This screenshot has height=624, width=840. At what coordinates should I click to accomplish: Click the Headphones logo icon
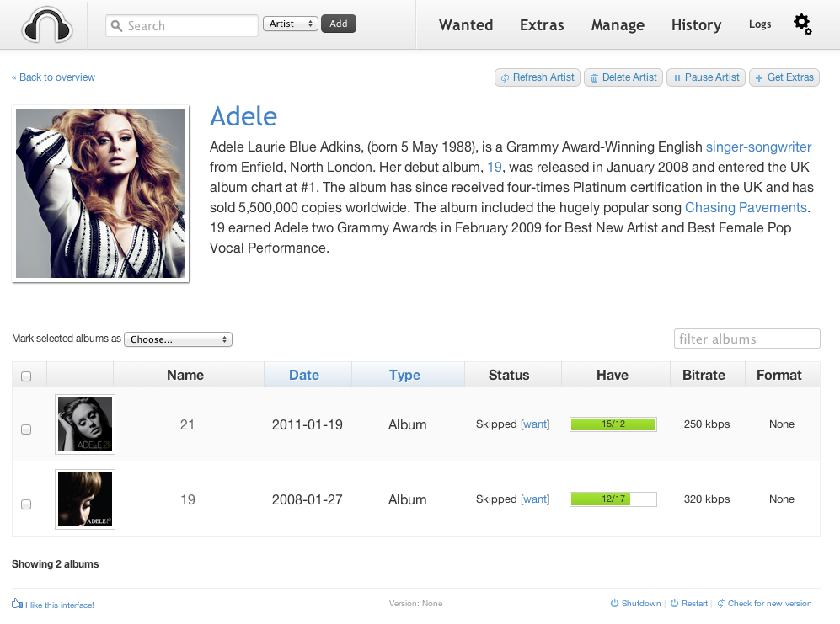click(x=46, y=25)
